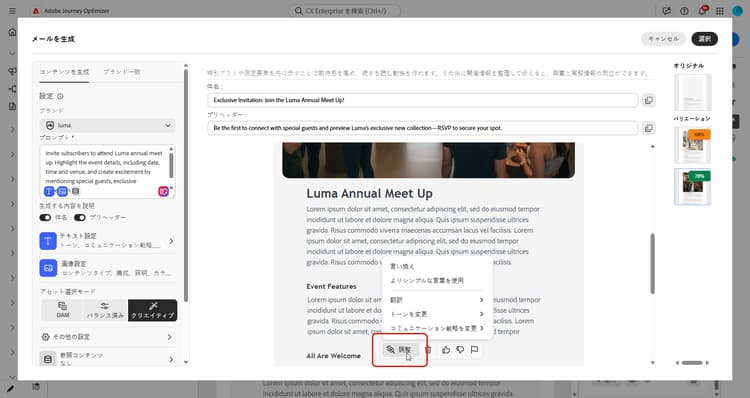The width and height of the screenshot is (750, 398).
Task: Click the info icon next to 設定
Action: 60,96
